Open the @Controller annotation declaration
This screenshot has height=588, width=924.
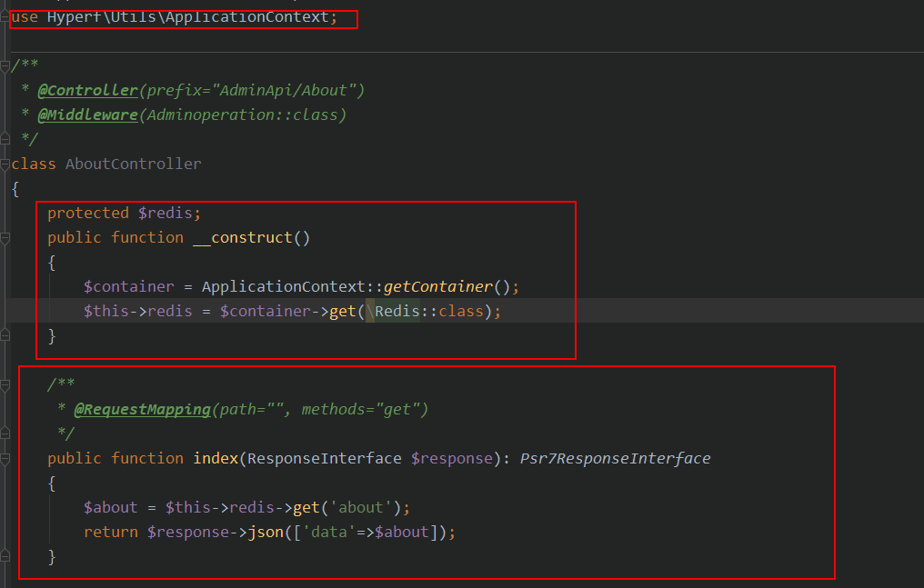[x=86, y=89]
